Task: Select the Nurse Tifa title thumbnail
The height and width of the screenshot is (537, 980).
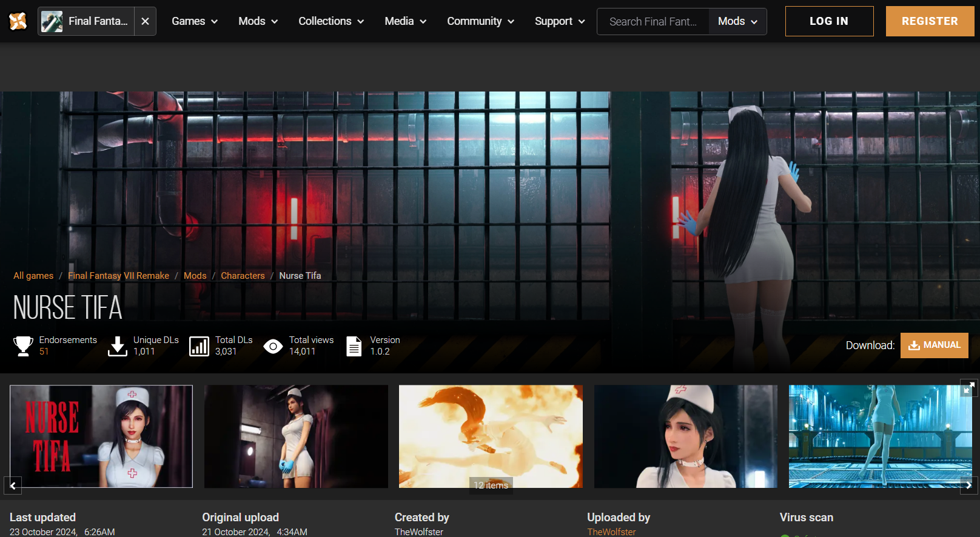Action: click(x=101, y=436)
